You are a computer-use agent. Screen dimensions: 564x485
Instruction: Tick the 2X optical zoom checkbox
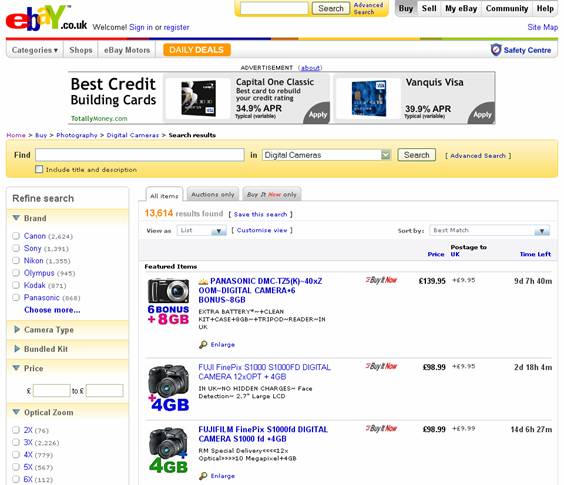16,430
